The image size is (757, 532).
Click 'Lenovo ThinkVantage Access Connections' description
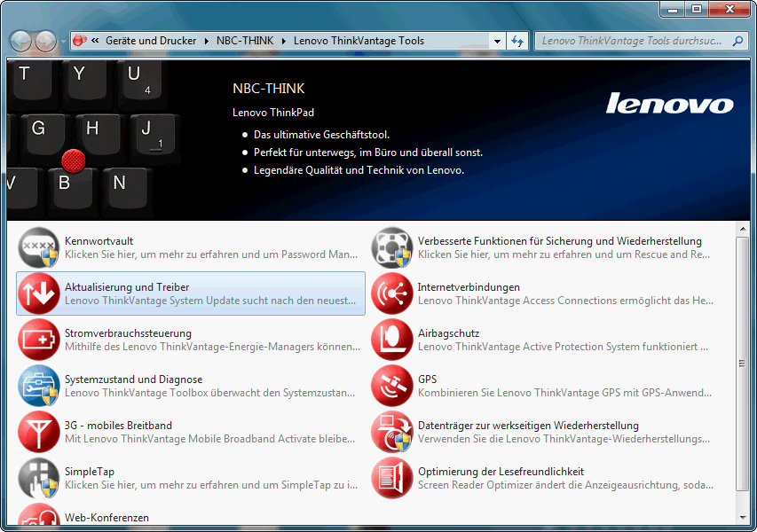(565, 301)
